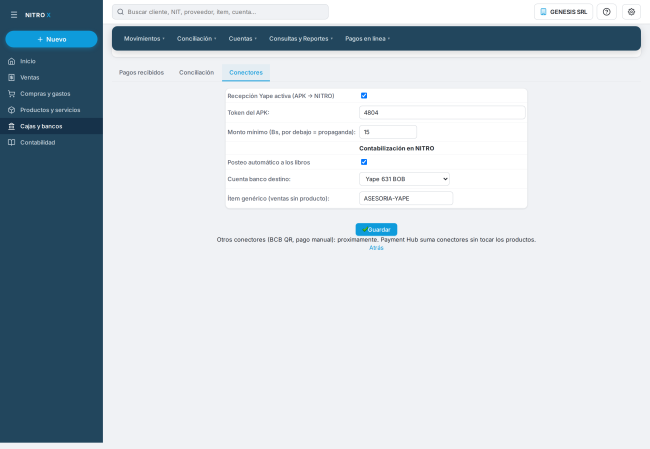The image size is (650, 449).
Task: Open Contabilidad in the sidebar
Action: 51,142
